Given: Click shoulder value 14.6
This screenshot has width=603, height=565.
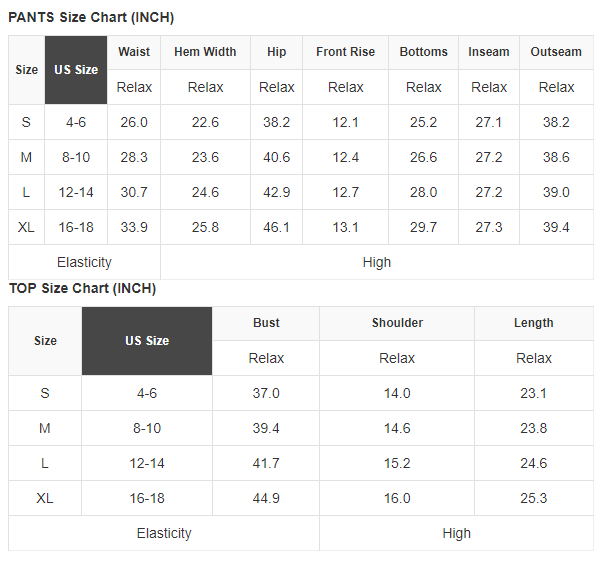Looking at the screenshot, I should [x=397, y=428].
